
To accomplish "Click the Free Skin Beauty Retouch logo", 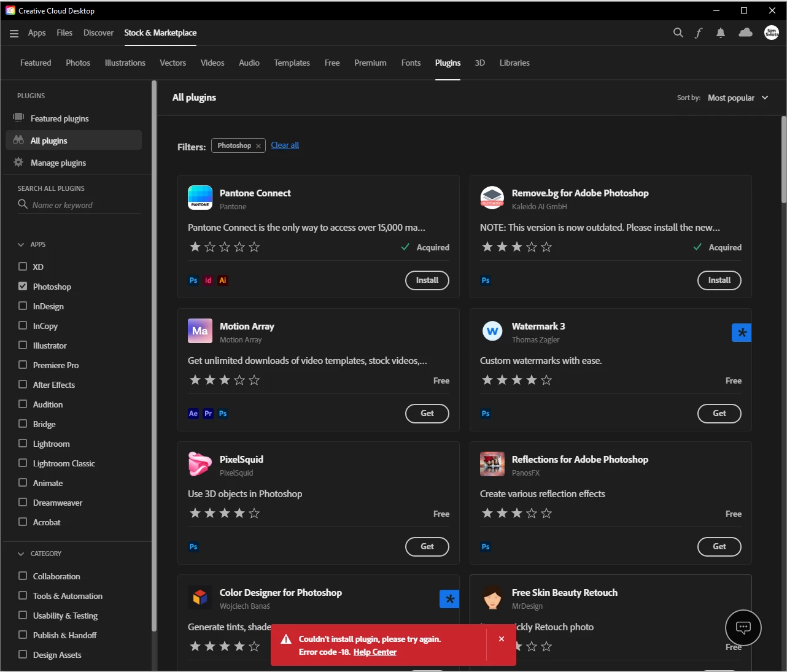I will click(492, 597).
